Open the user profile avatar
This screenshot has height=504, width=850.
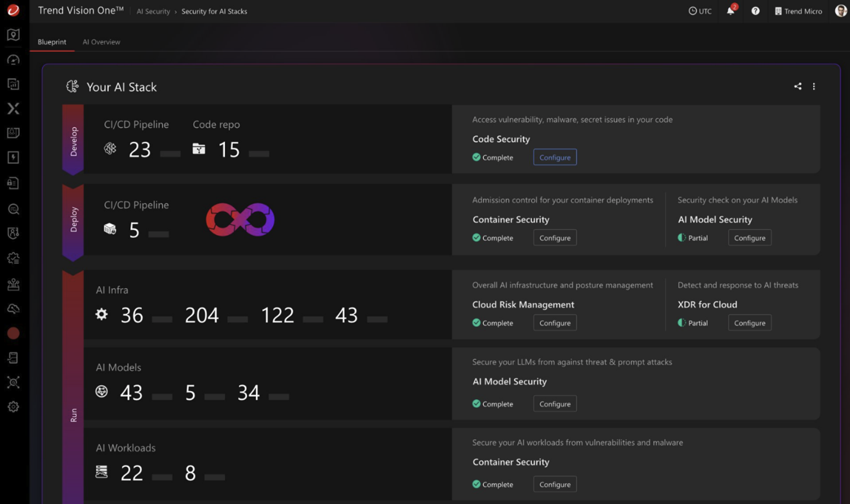pyautogui.click(x=840, y=11)
